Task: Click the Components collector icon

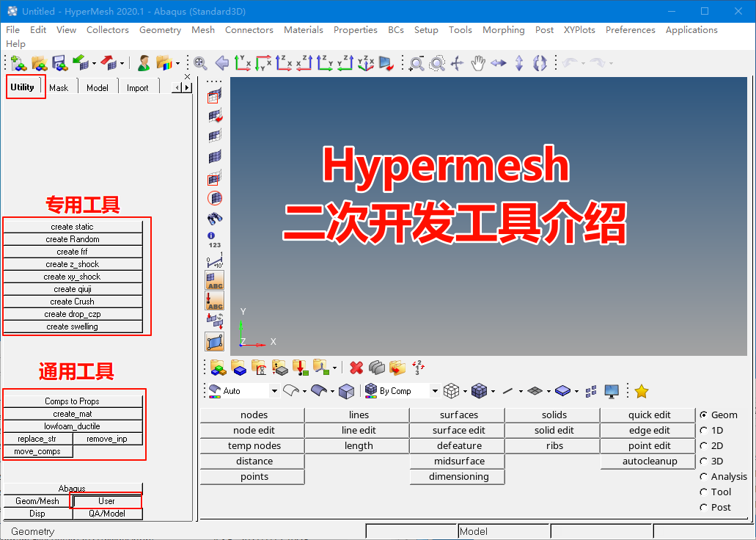Action: click(238, 368)
